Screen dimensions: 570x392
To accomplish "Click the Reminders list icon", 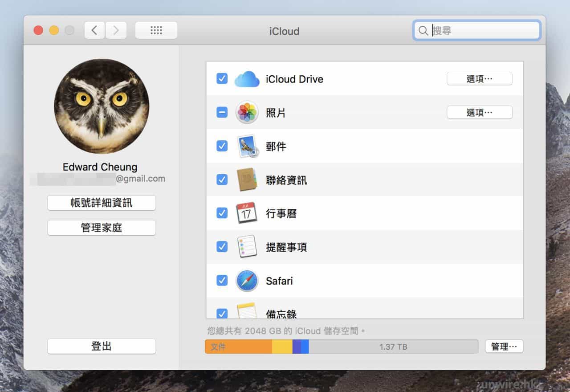I will (247, 247).
